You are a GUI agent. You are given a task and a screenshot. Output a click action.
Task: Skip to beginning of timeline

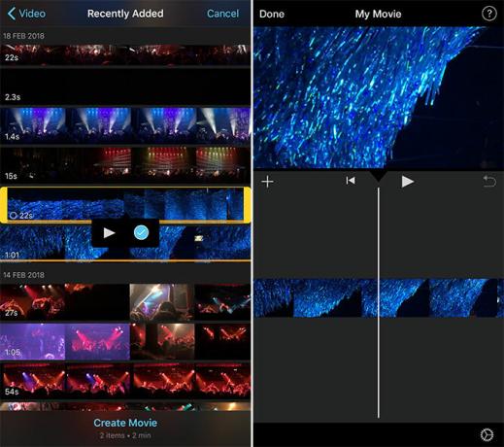pos(351,181)
